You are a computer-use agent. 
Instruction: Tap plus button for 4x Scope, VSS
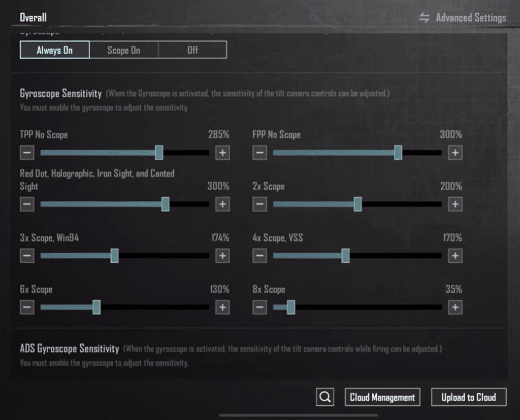click(x=455, y=256)
